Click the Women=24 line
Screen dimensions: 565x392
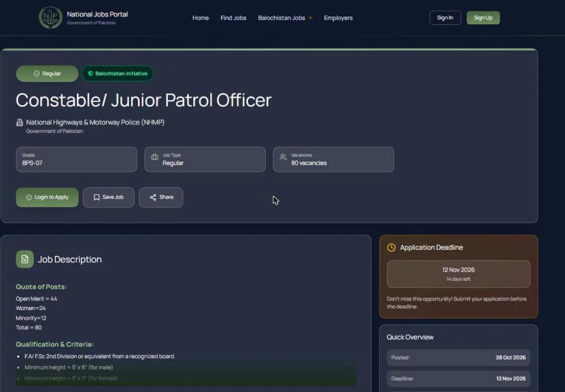[x=31, y=308]
